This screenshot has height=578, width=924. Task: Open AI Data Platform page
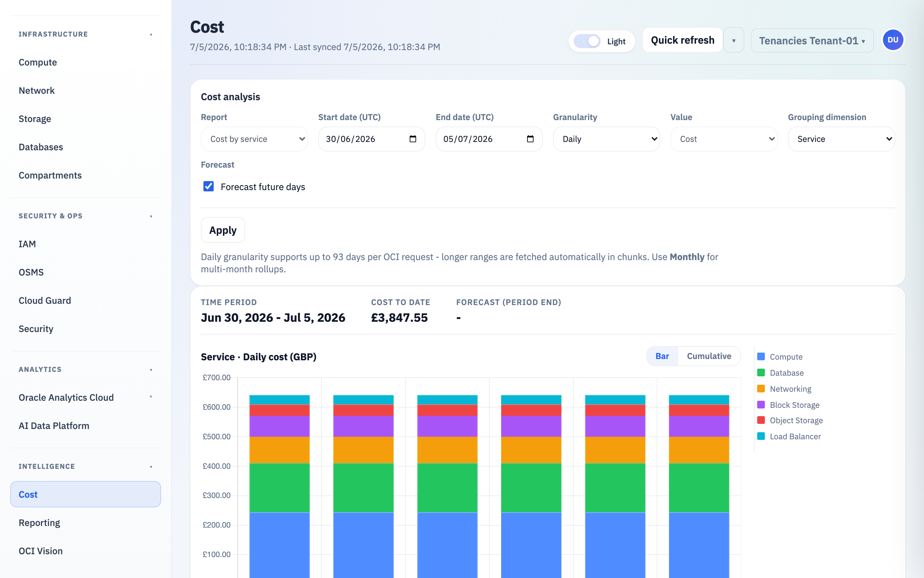click(x=86, y=426)
